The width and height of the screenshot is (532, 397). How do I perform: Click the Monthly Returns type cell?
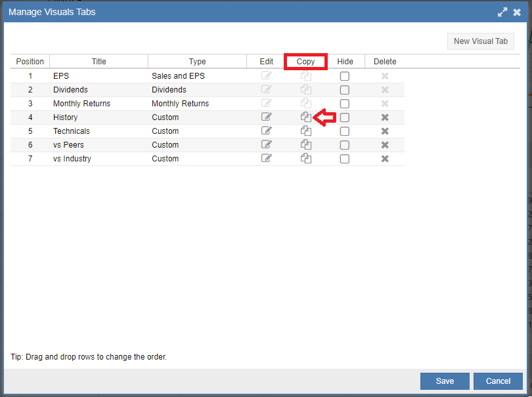point(197,104)
